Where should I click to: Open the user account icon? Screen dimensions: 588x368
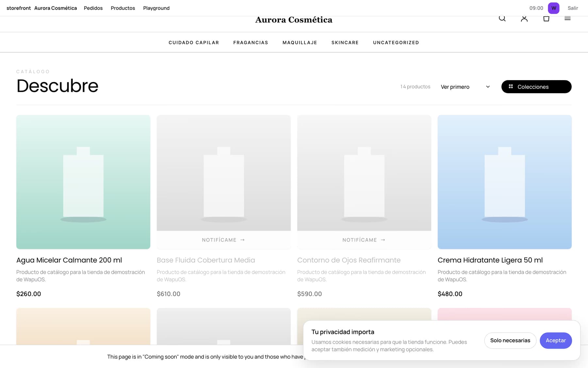pyautogui.click(x=524, y=19)
